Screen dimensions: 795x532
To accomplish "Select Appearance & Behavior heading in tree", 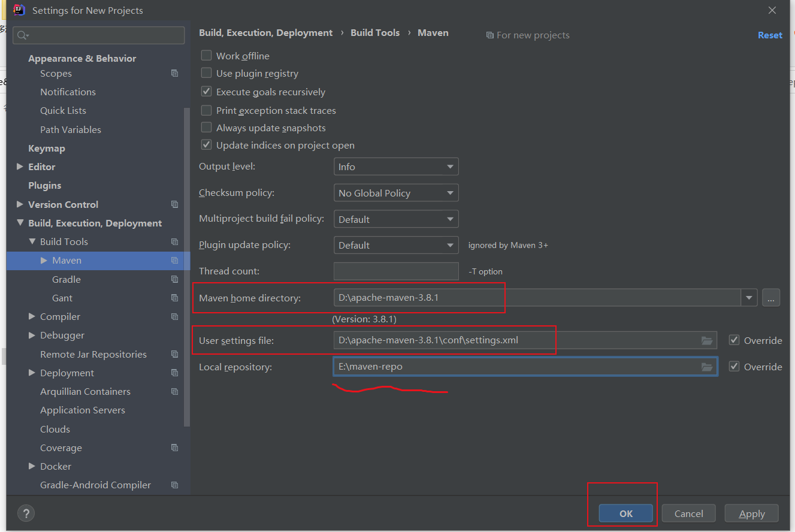I will click(82, 58).
